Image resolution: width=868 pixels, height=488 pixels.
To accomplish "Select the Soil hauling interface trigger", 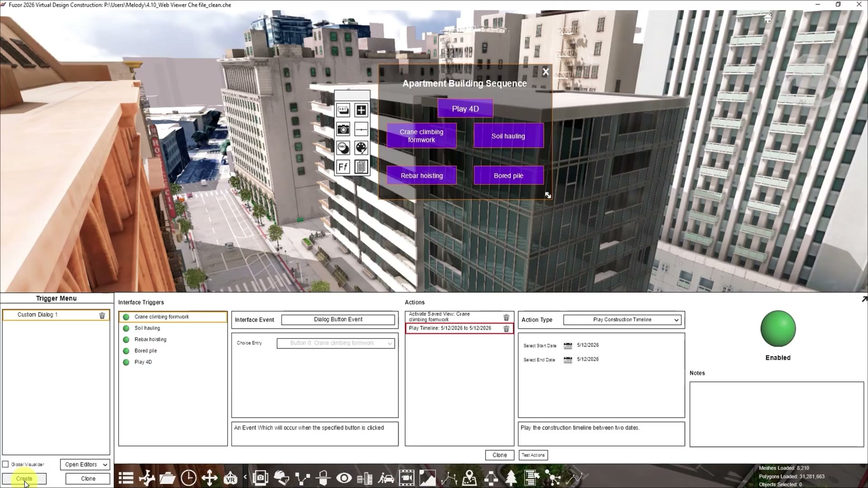I will click(x=173, y=328).
